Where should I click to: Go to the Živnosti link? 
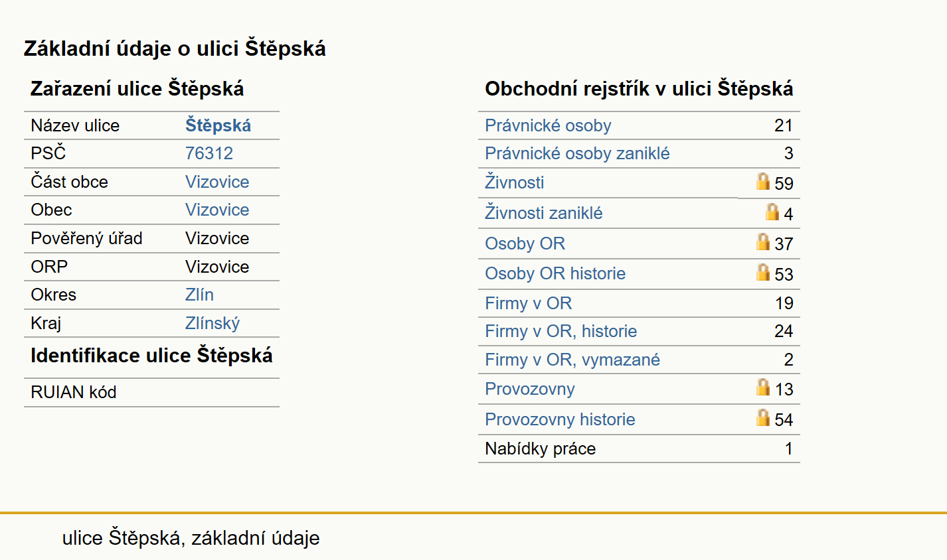[x=515, y=182]
